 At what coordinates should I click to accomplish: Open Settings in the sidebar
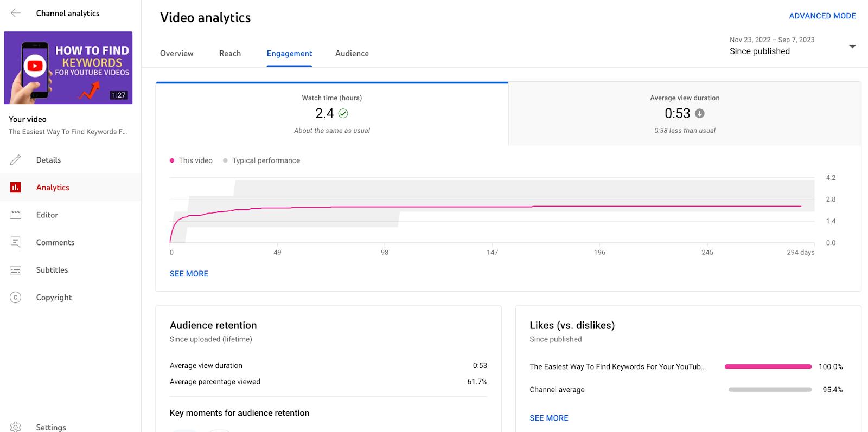pos(71,427)
